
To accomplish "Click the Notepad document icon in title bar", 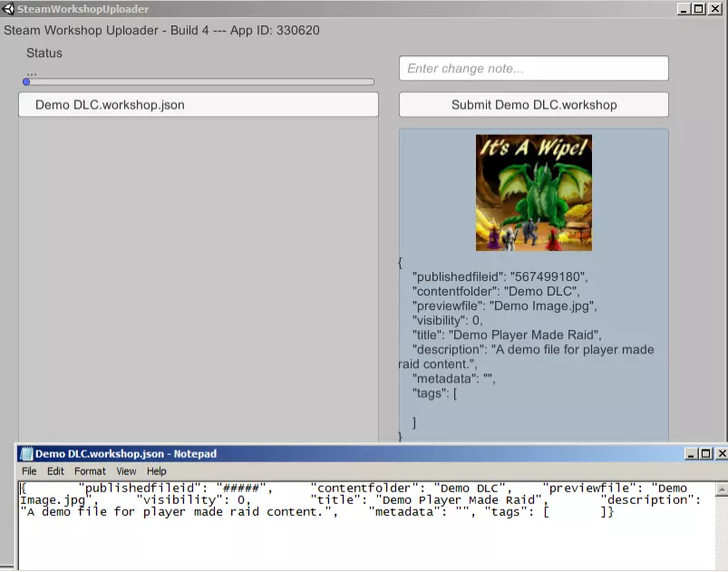I will click(x=26, y=453).
